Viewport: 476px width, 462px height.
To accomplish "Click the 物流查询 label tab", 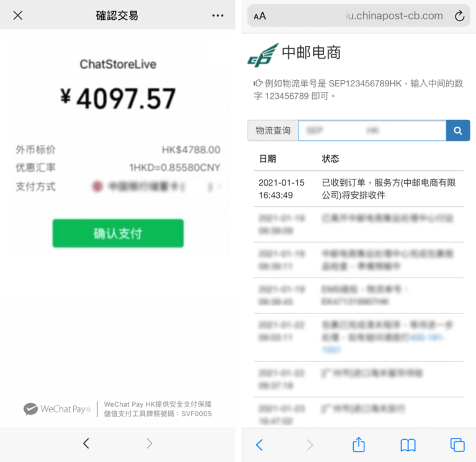I will pyautogui.click(x=273, y=130).
